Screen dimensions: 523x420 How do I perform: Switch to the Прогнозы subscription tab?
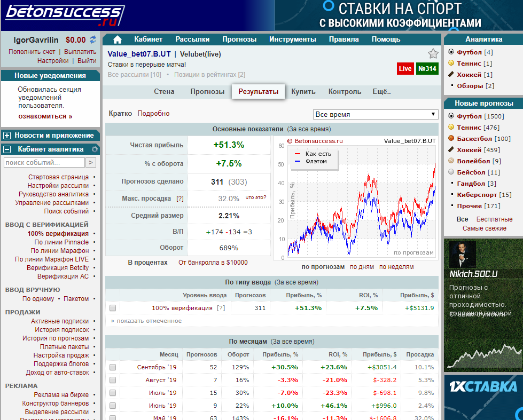pos(207,91)
